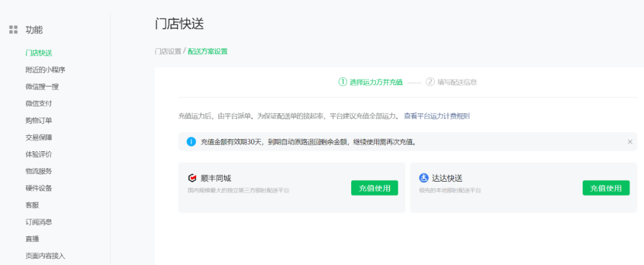Image resolution: width=644 pixels, height=265 pixels.
Task: Click the 顺丰同城 logo icon
Action: pyautogui.click(x=192, y=178)
